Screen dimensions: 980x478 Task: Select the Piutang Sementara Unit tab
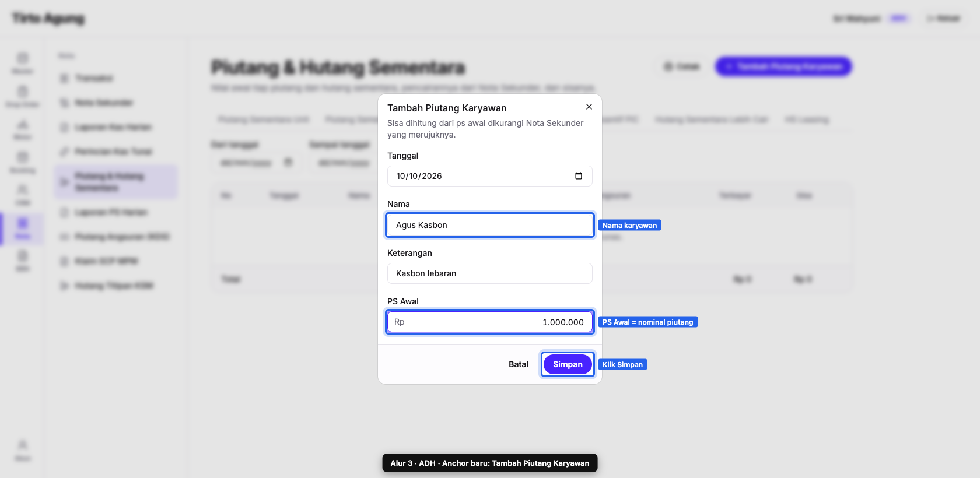pos(264,119)
